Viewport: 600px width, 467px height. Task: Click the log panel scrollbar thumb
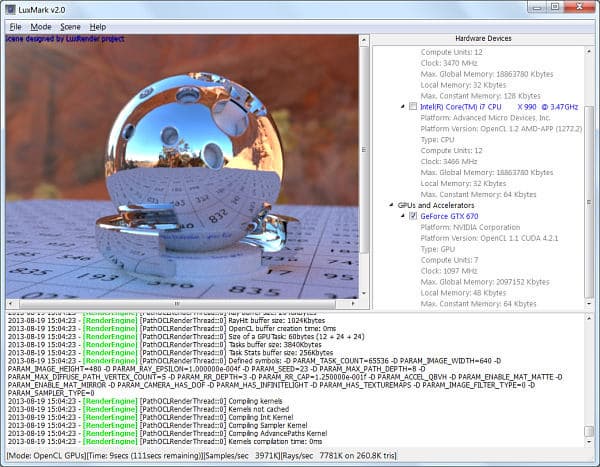[x=589, y=431]
